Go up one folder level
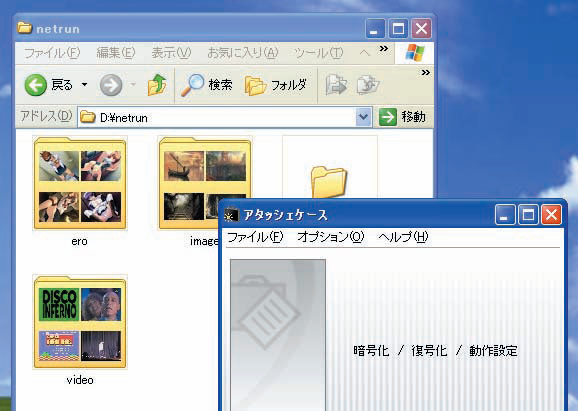Image resolution: width=578 pixels, height=411 pixels. [157, 85]
